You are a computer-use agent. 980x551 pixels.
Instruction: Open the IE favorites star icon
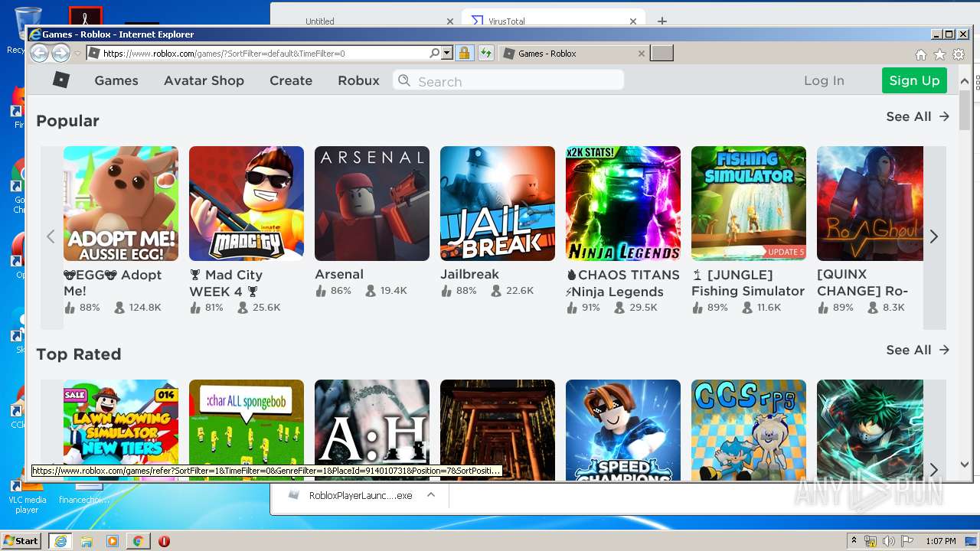pyautogui.click(x=939, y=54)
